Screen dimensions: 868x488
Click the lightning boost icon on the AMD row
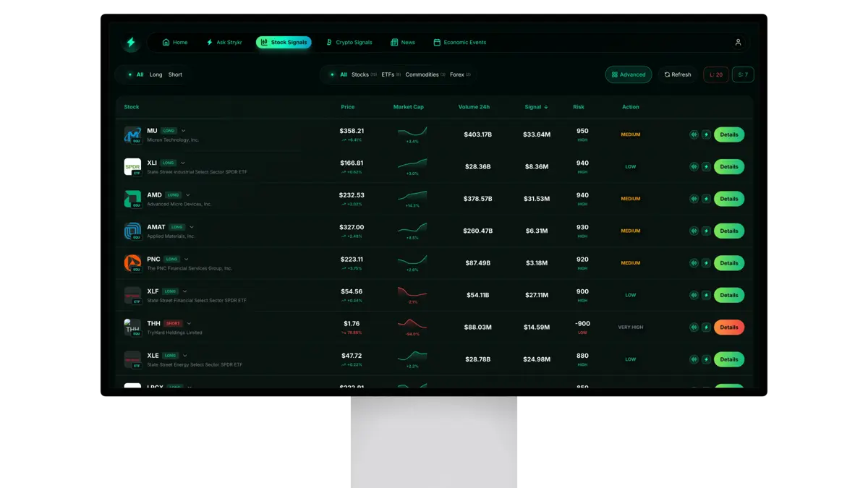click(705, 198)
